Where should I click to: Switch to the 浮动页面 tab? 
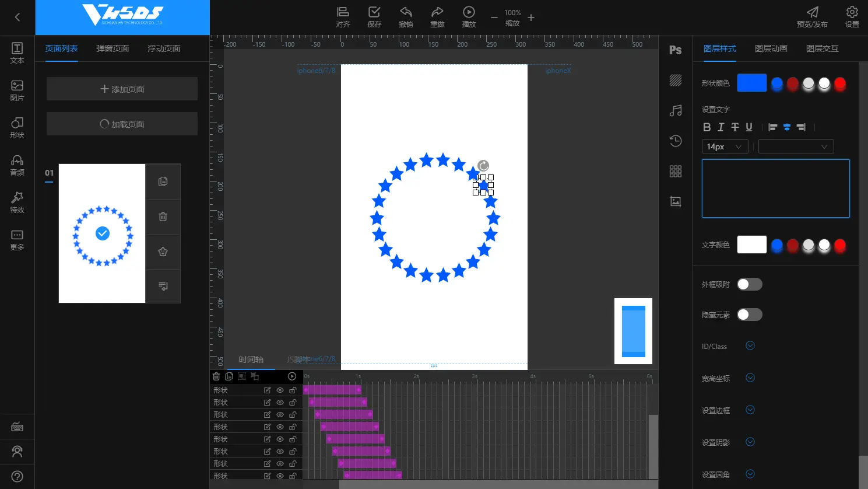pos(164,48)
